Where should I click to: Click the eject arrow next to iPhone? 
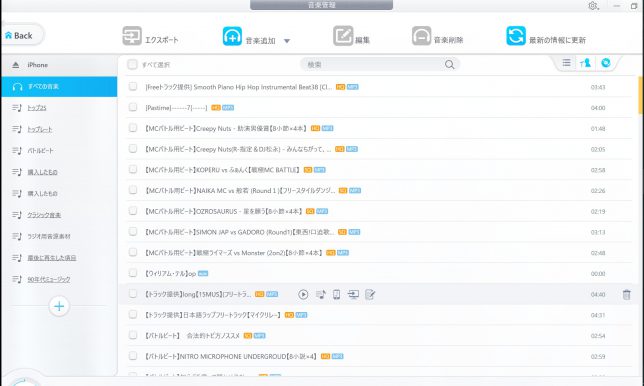point(16,65)
